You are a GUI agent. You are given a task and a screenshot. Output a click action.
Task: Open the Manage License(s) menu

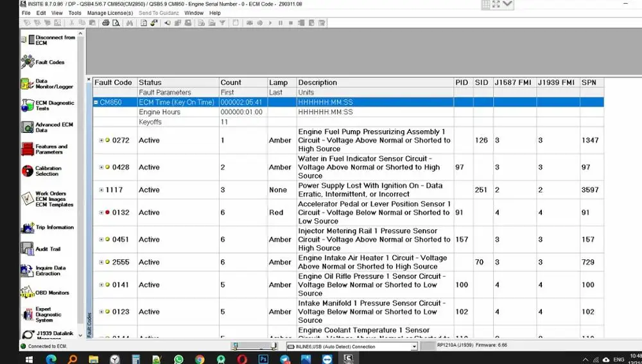pos(110,13)
